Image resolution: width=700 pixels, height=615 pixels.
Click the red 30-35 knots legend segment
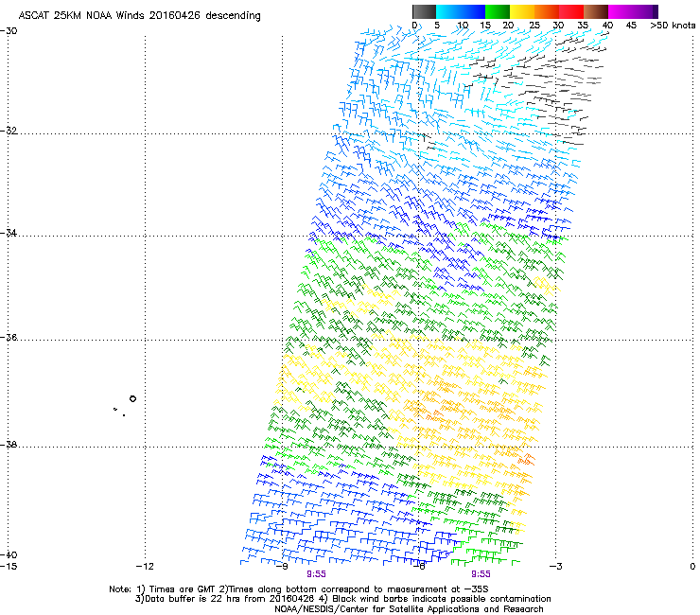tap(571, 11)
